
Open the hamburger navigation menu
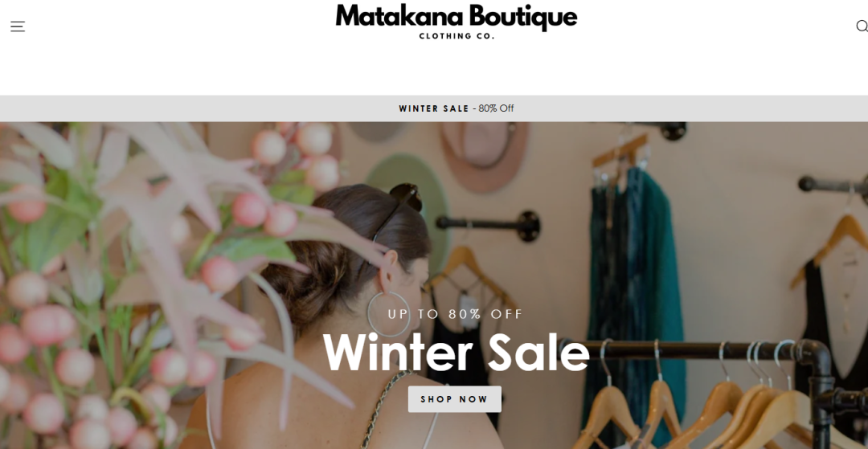18,27
